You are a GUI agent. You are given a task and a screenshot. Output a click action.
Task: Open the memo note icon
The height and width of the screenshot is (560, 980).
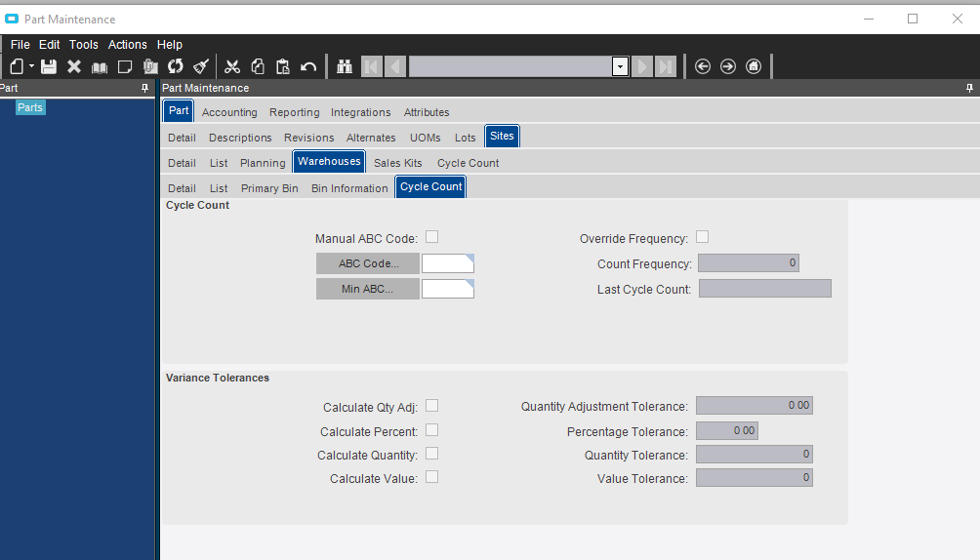[x=125, y=66]
